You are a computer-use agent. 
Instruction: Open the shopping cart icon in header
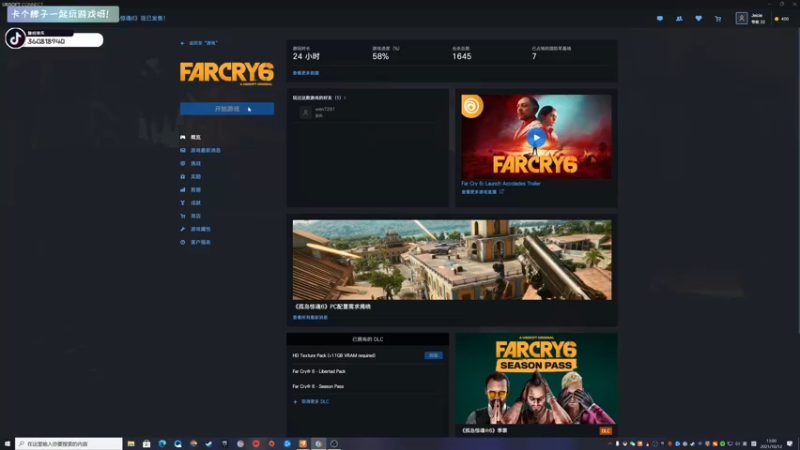click(x=718, y=19)
